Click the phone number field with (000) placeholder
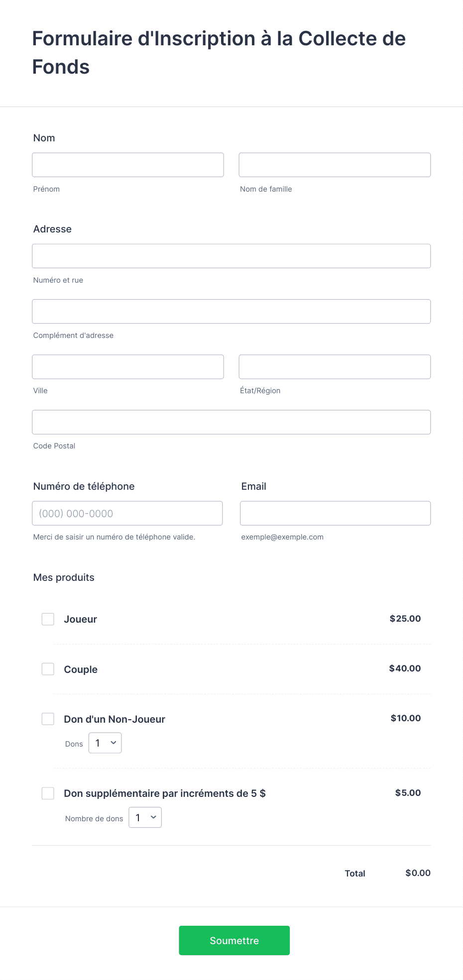Screen dimensions: 463x980 (127, 513)
